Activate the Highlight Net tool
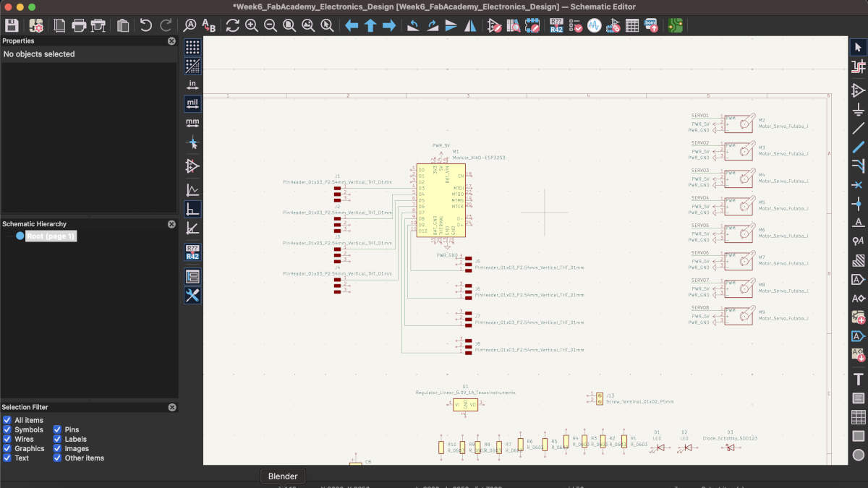 [x=859, y=67]
